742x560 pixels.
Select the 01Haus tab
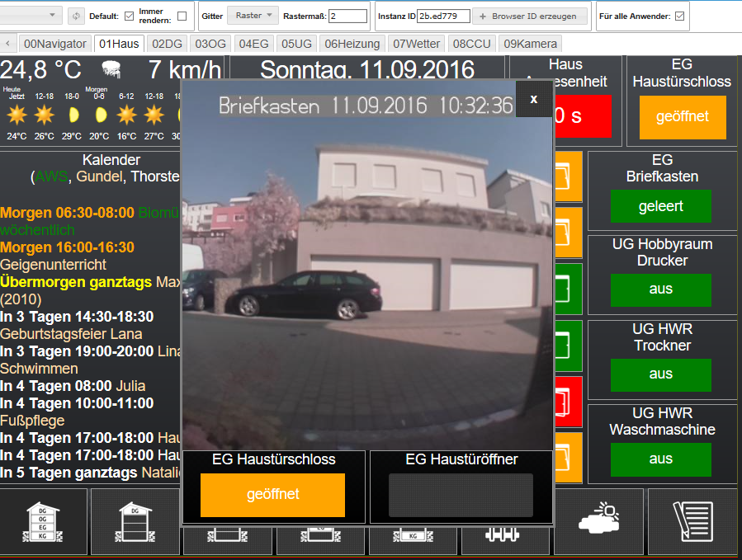pos(119,44)
